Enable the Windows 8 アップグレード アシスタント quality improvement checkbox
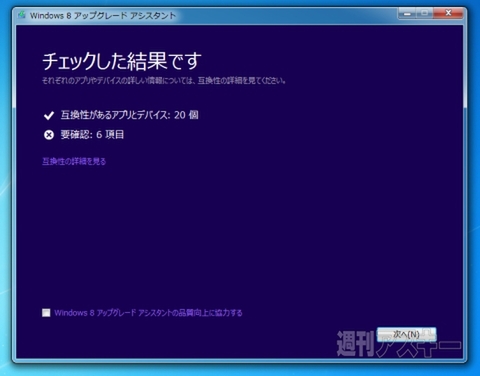This screenshot has width=480, height=376. [46, 313]
